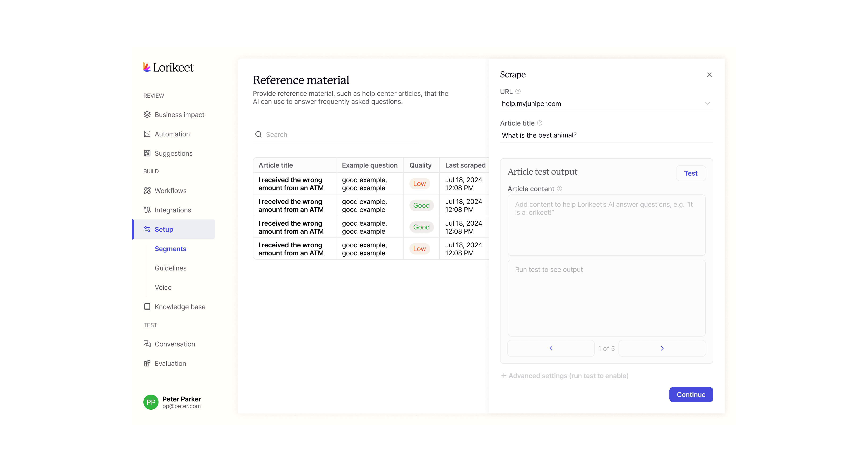Click the Knowledge base book icon
868x472 pixels.
tap(147, 307)
